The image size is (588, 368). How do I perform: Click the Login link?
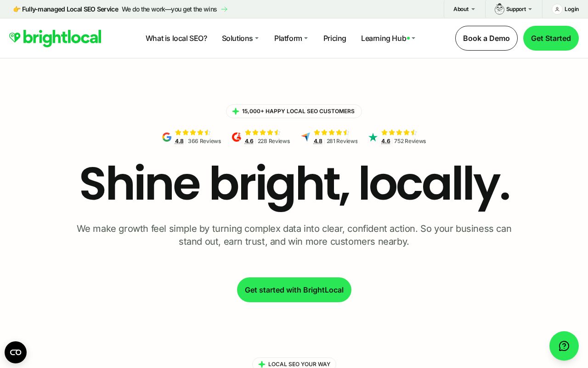[x=571, y=9]
